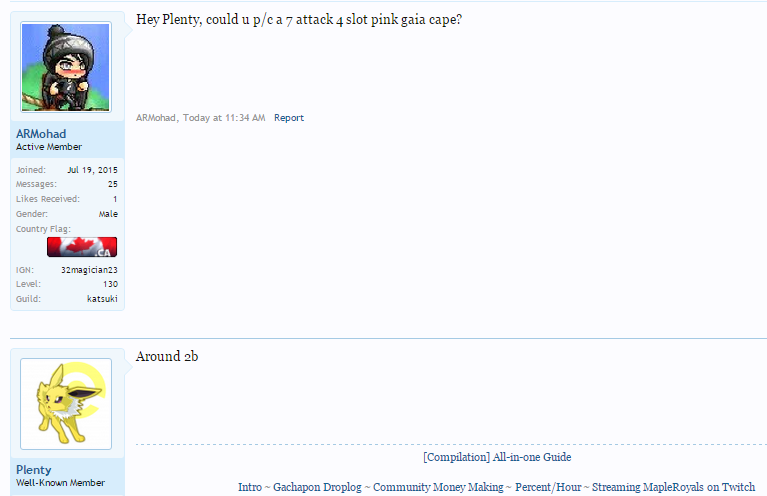Open the Gachapon Droplog link
Image resolution: width=767 pixels, height=496 pixels.
[x=317, y=487]
